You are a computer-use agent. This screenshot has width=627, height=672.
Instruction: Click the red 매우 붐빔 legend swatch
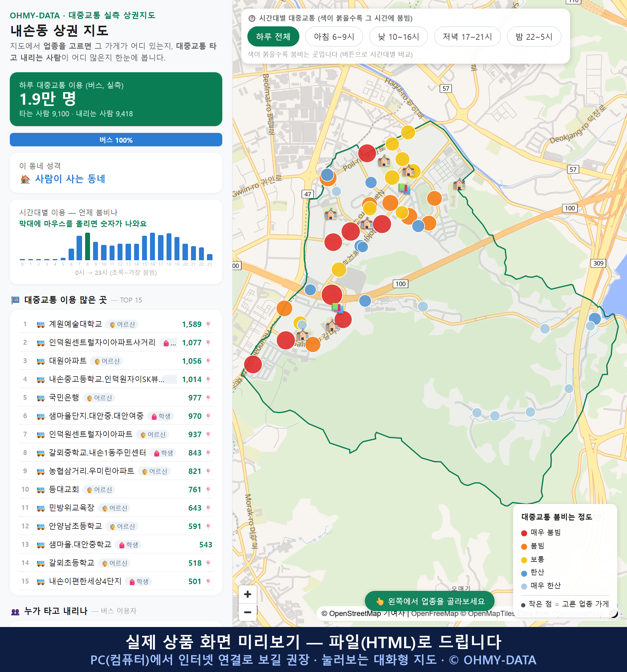point(524,533)
